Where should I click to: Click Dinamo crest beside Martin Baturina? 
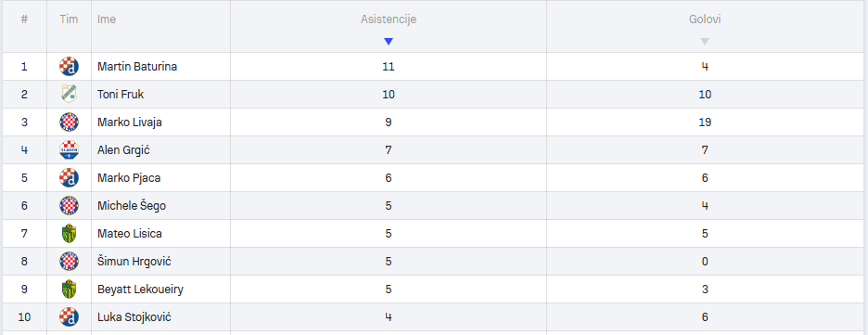[70, 67]
